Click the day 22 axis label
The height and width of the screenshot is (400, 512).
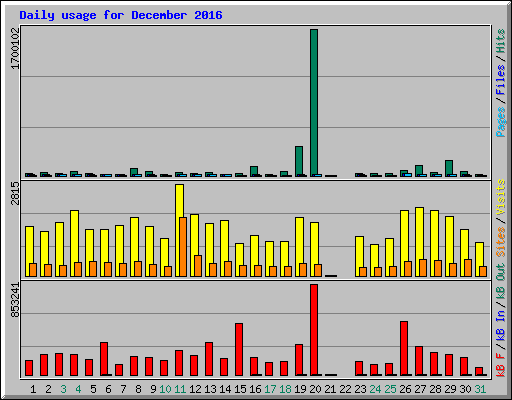click(345, 389)
